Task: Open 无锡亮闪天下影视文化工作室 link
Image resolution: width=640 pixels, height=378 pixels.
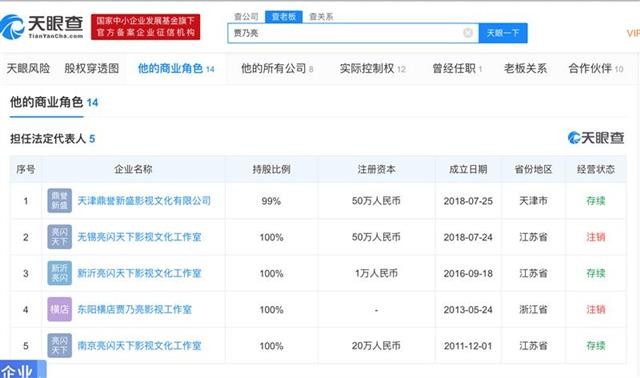Action: tap(139, 237)
